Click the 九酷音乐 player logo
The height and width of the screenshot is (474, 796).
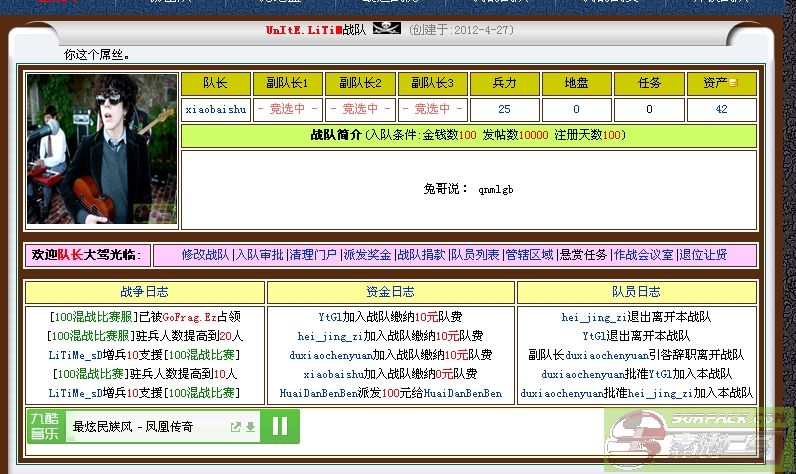46,427
